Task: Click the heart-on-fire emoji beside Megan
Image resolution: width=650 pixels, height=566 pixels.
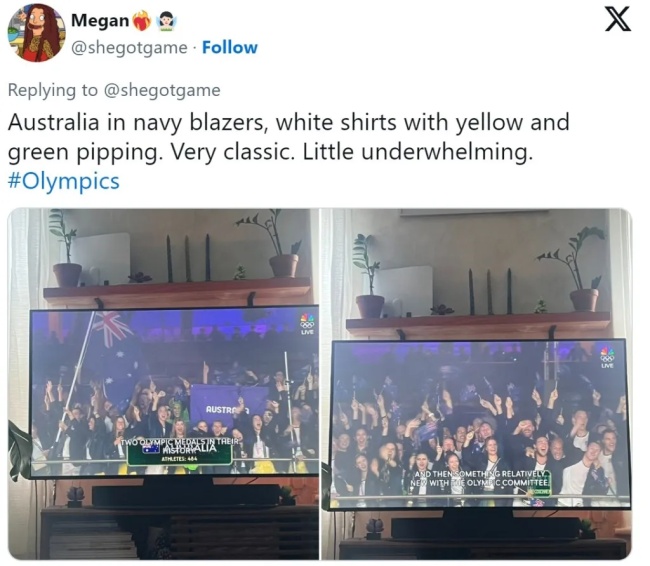Action: (141, 21)
